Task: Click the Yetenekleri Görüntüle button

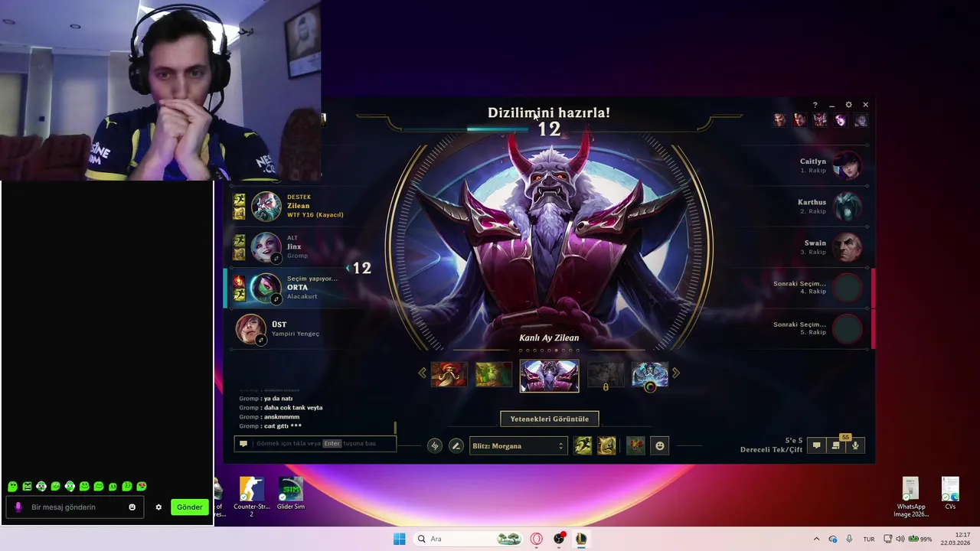Action: [550, 419]
